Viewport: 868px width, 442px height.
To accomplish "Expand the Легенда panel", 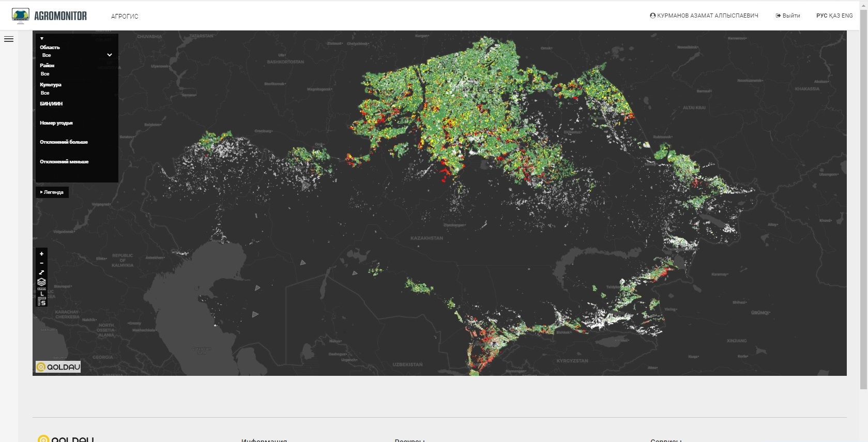I will tap(52, 192).
